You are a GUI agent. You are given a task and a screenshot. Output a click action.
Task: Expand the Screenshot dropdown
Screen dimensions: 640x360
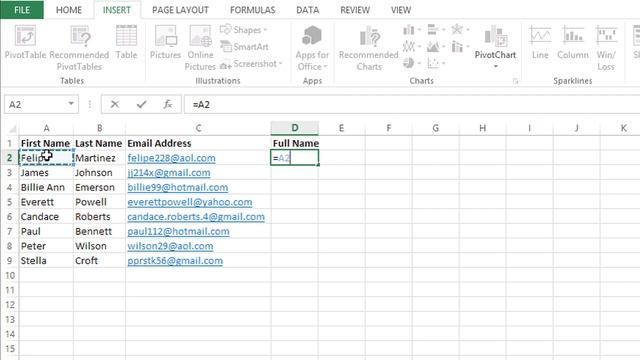(280, 64)
